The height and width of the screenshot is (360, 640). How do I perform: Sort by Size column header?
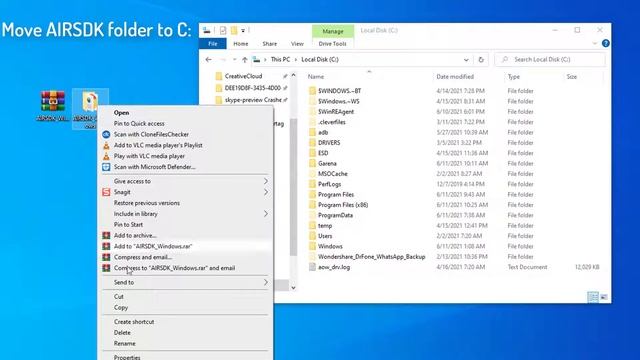(x=571, y=77)
